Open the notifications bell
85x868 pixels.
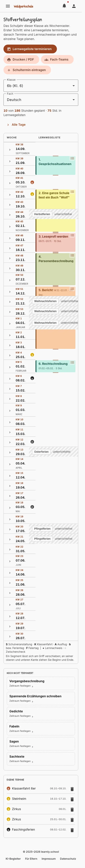click(x=64, y=6)
